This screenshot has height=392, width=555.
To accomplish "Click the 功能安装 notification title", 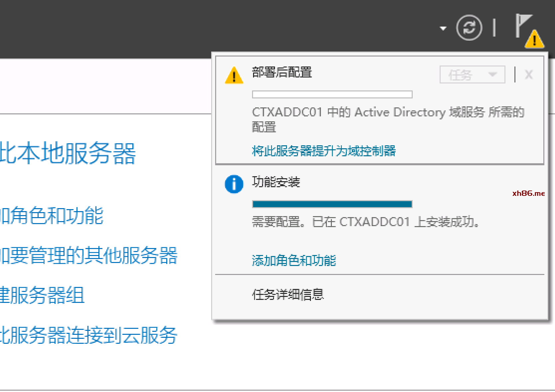I will (276, 182).
